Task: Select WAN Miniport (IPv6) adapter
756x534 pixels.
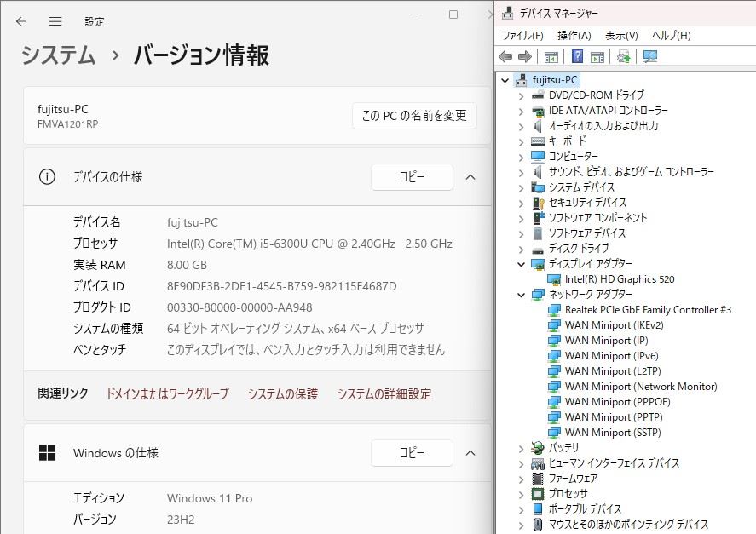Action: pos(612,356)
